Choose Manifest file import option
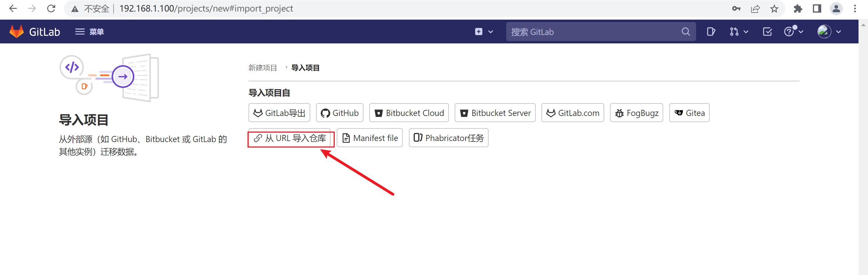868x275 pixels. pyautogui.click(x=370, y=138)
